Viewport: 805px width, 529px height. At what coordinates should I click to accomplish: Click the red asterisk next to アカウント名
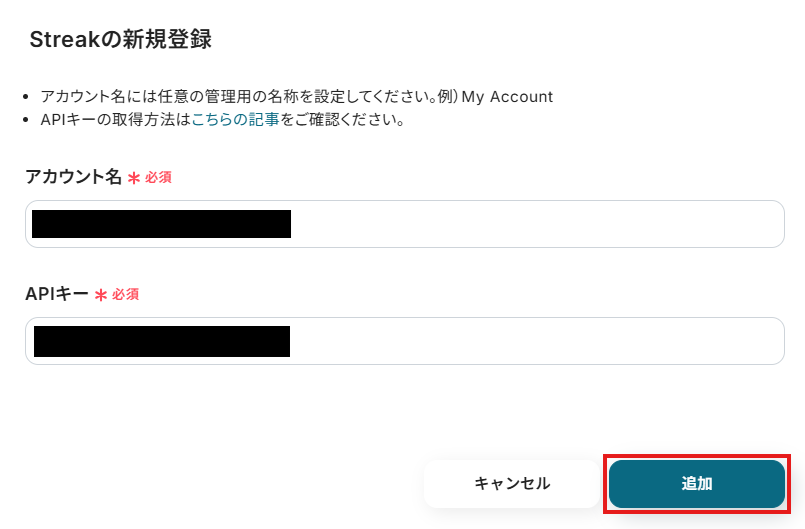click(133, 178)
